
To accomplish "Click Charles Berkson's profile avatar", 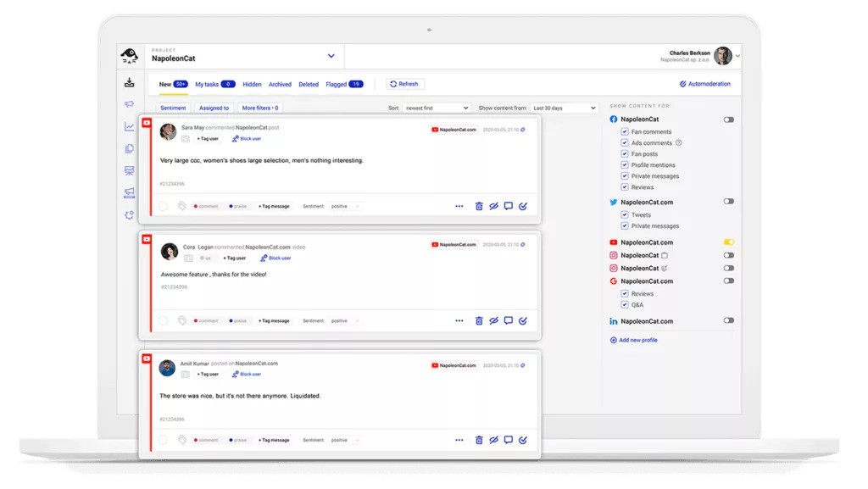I will pos(723,56).
